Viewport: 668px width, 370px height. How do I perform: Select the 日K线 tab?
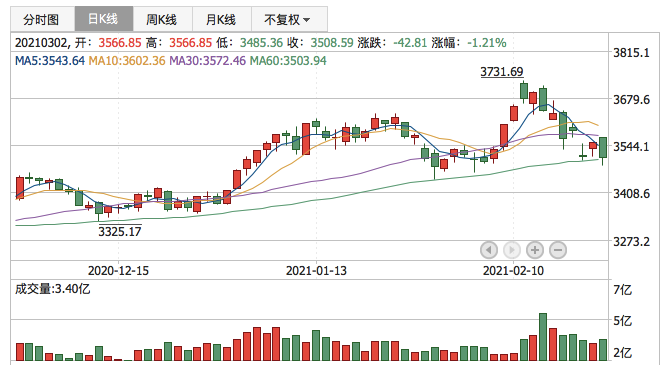[x=104, y=19]
